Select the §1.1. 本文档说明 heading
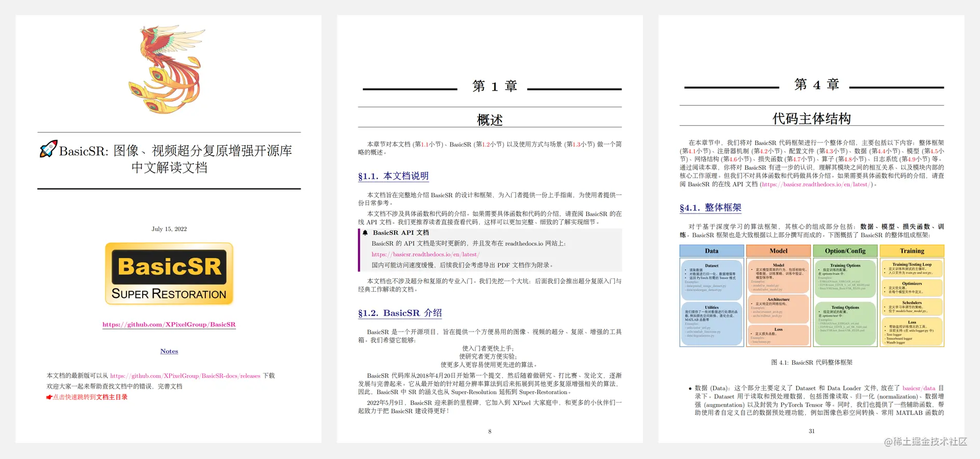This screenshot has height=459, width=980. point(394,176)
